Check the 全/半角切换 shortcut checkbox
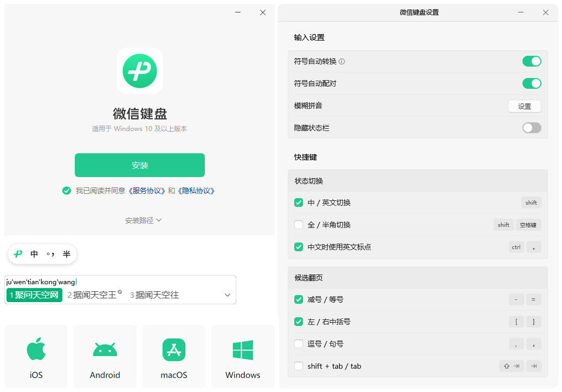Image resolution: width=562 pixels, height=392 pixels. pyautogui.click(x=299, y=225)
